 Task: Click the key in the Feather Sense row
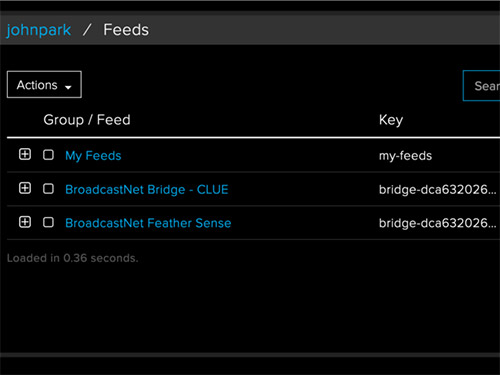[437, 223]
